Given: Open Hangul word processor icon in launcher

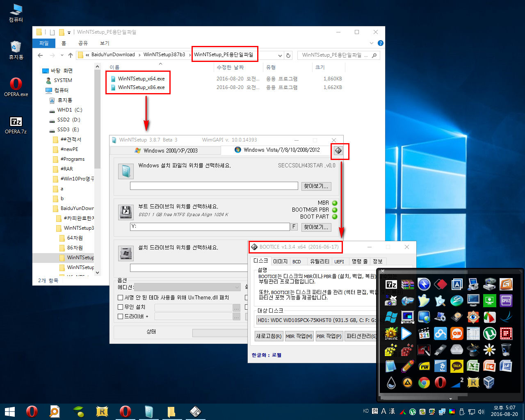Looking at the screenshot, I should (440, 366).
